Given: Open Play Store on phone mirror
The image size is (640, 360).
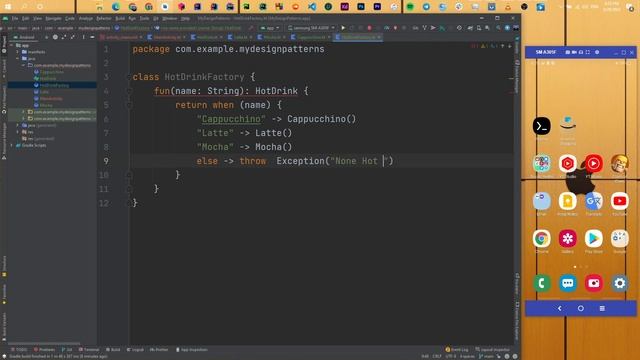Looking at the screenshot, I should click(593, 238).
